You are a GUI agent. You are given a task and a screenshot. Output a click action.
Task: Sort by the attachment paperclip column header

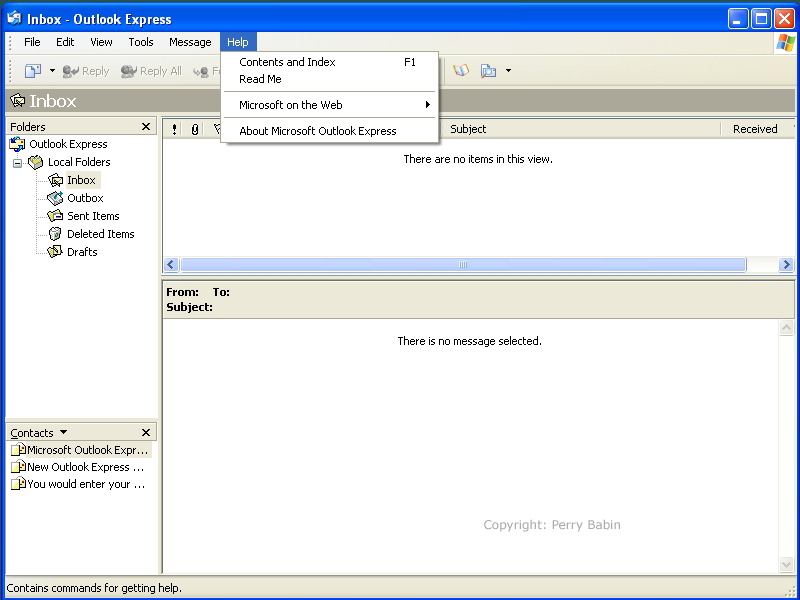click(195, 129)
